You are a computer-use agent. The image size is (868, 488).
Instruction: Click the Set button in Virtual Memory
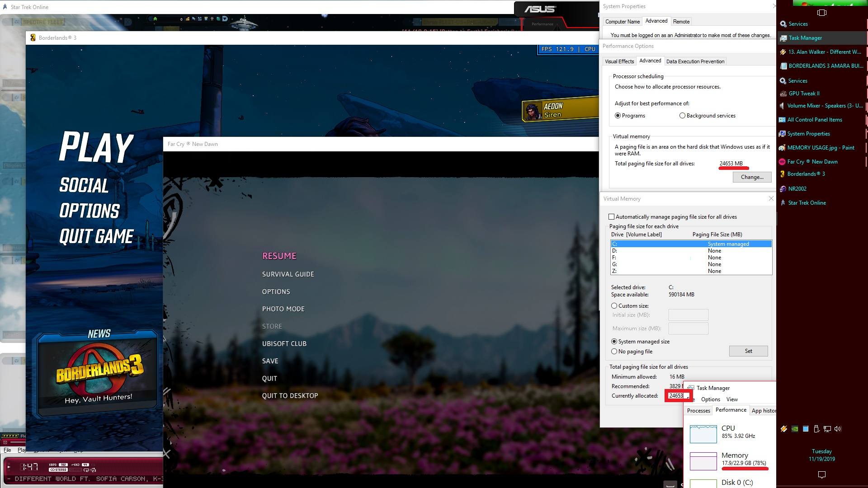point(749,351)
